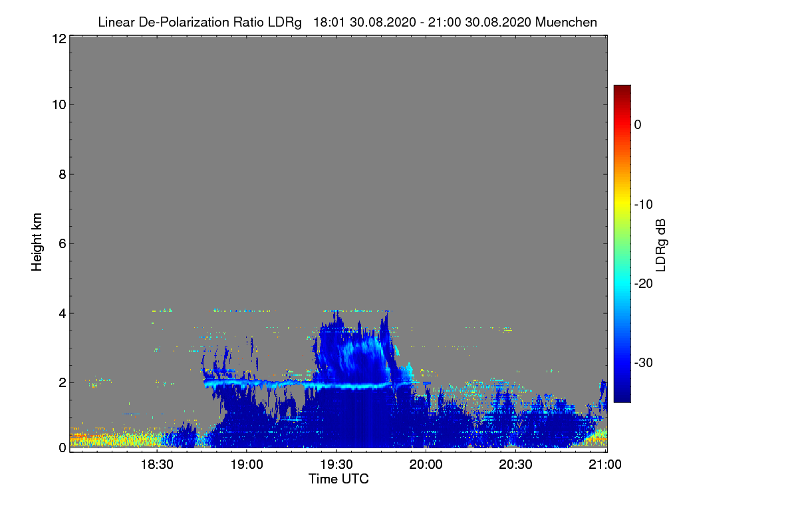This screenshot has width=798, height=532.
Task: Click the 'Muenchen' station name in the title
Action: pyautogui.click(x=566, y=23)
